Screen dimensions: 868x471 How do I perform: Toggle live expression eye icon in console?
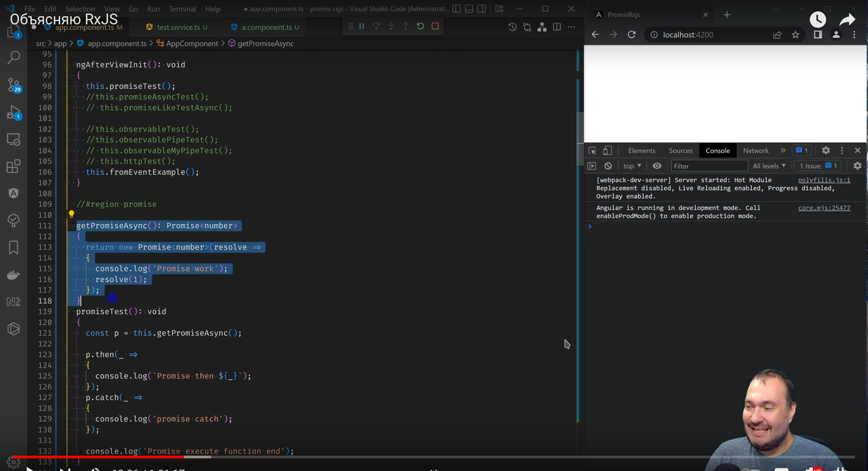pyautogui.click(x=657, y=166)
